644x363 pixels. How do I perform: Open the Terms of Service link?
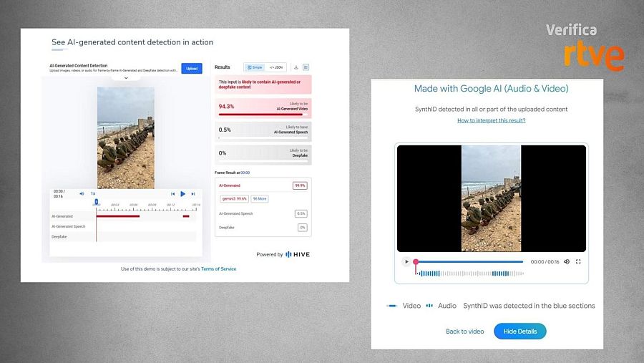218,269
